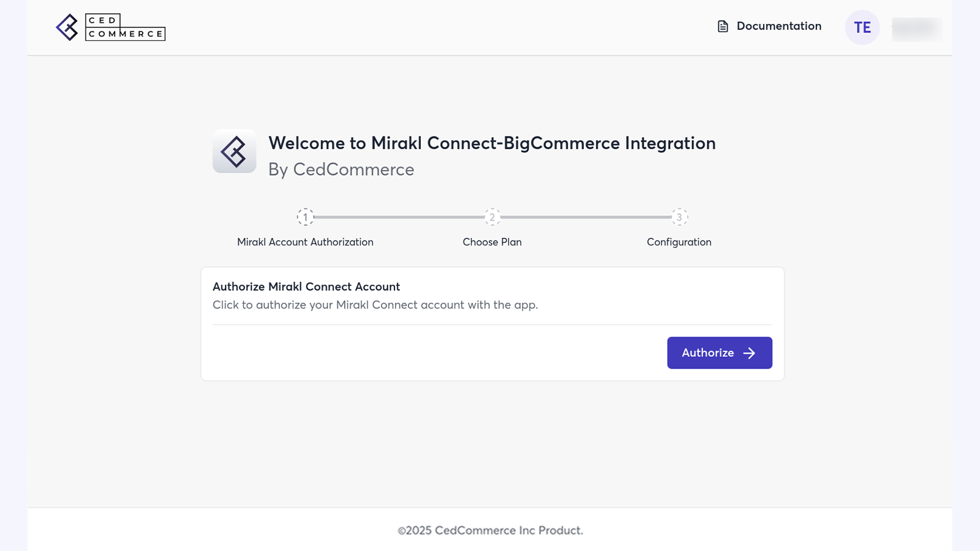Click the Configuration step label
Viewport: 980px width, 551px height.
pos(679,242)
